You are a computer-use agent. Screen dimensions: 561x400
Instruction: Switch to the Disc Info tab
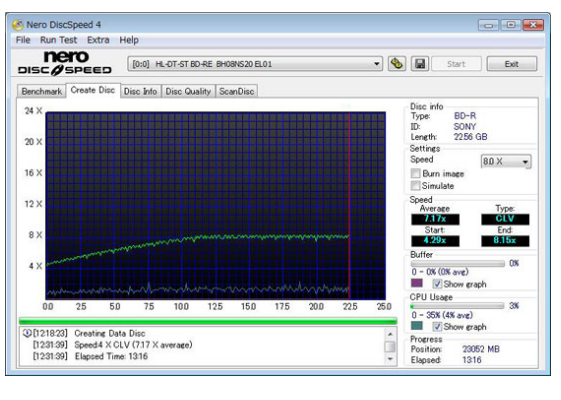point(140,92)
